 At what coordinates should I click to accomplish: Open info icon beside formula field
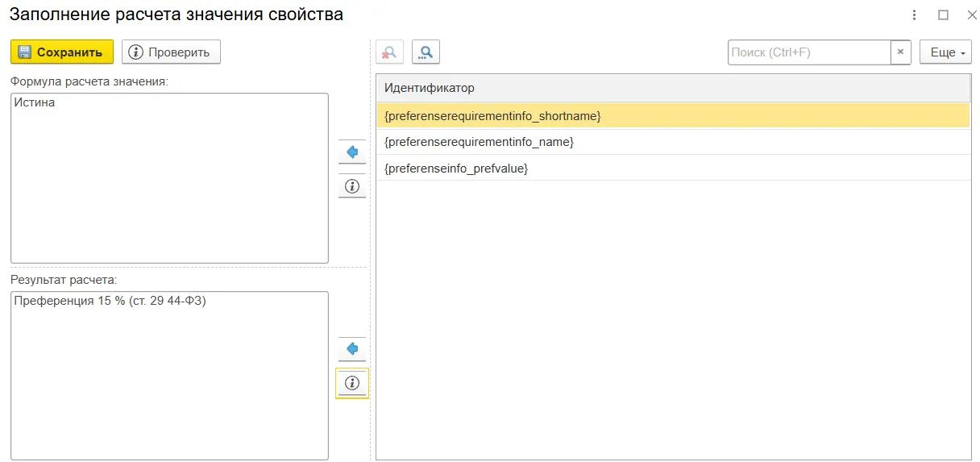coord(352,186)
